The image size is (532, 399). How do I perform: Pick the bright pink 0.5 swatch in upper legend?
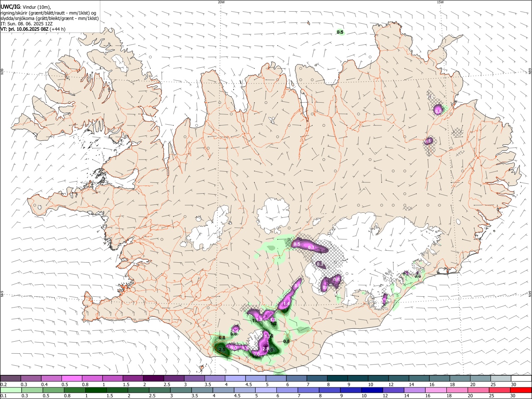(71, 378)
